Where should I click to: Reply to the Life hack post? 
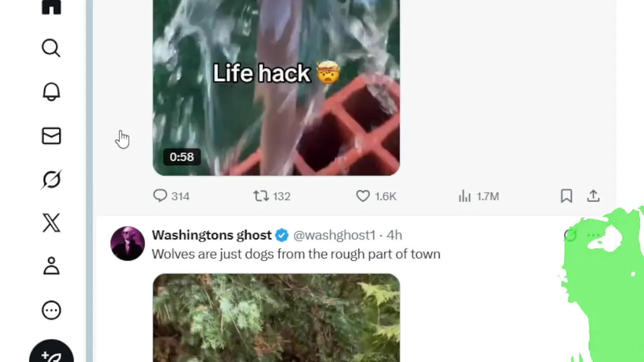[171, 196]
